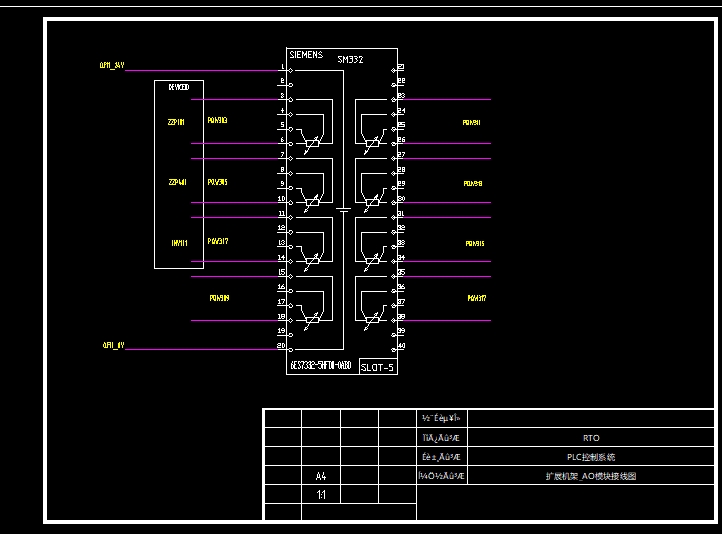Select the purple wire connected to pin 1
The image size is (722, 535).
click(x=202, y=70)
